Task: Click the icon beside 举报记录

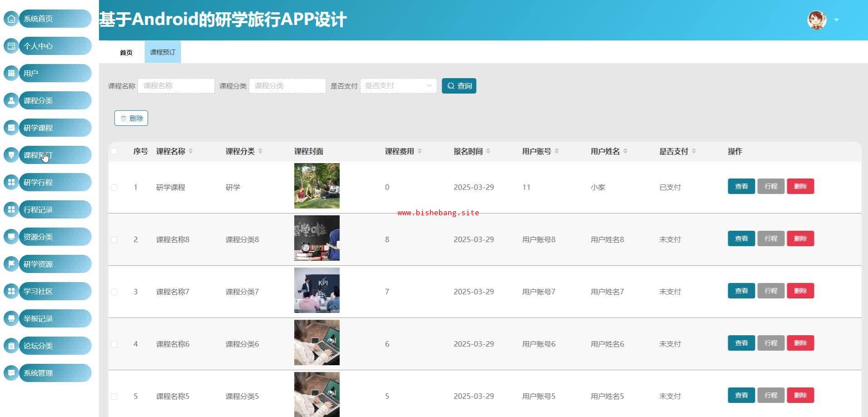Action: pos(11,318)
